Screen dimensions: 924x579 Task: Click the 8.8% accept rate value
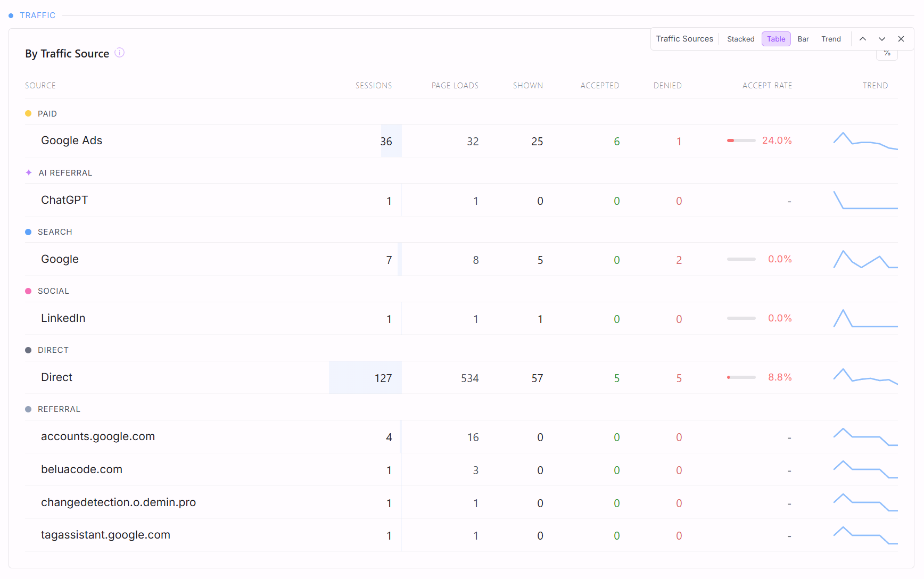coord(780,377)
